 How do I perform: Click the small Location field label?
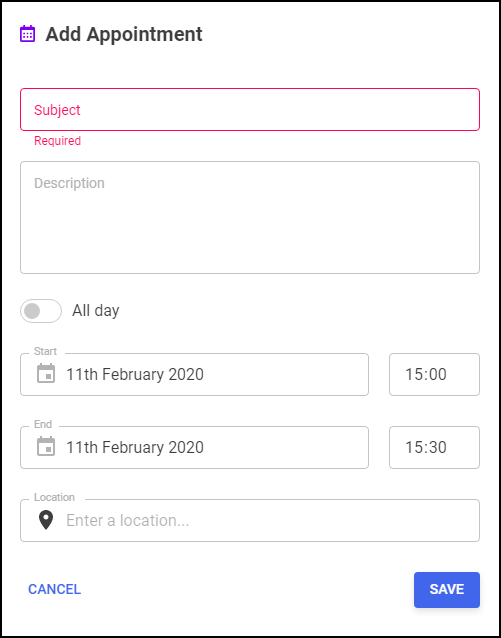[55, 497]
